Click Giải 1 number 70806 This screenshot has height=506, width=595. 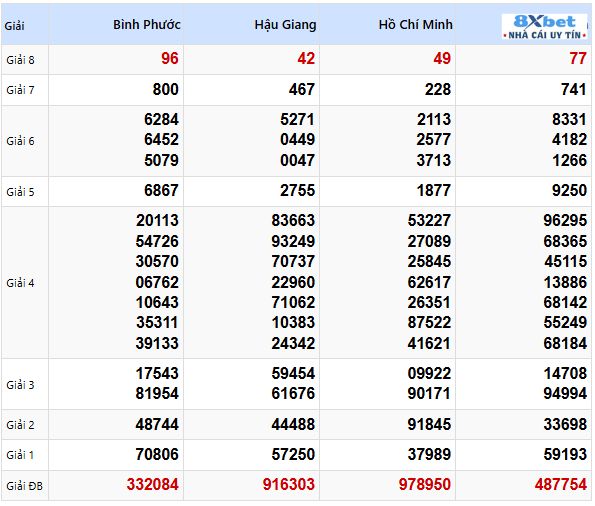pyautogui.click(x=157, y=454)
